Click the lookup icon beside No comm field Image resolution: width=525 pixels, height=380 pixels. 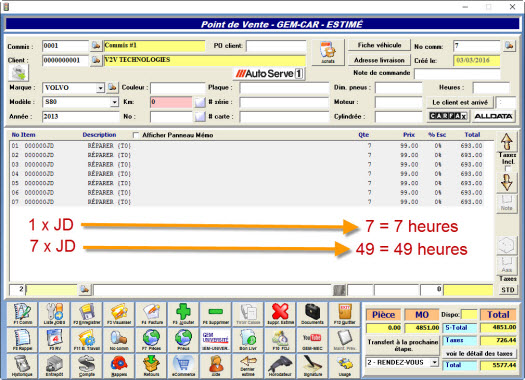coord(509,46)
